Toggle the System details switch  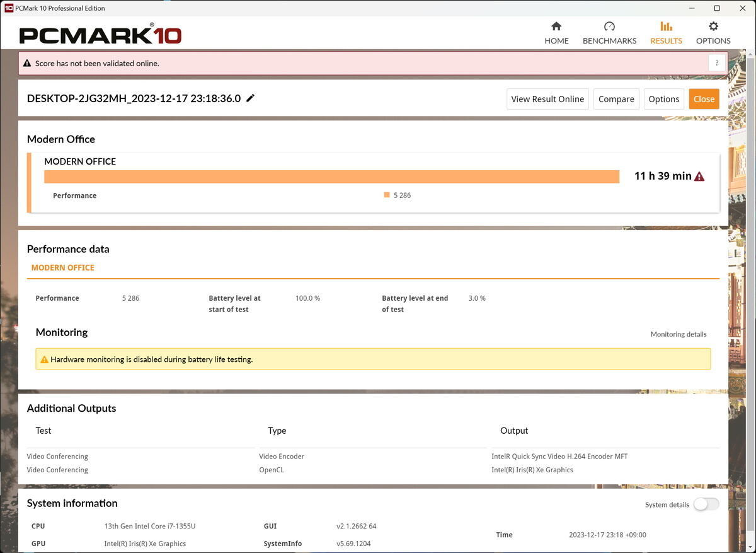pos(706,504)
